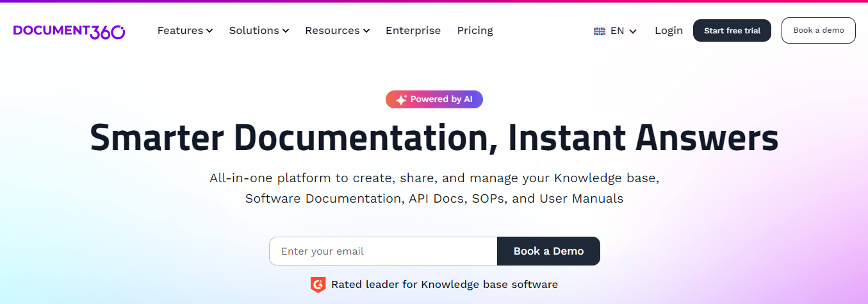Viewport: 868px width, 304px height.
Task: Click the sparkle icon in AI badge
Action: [401, 99]
